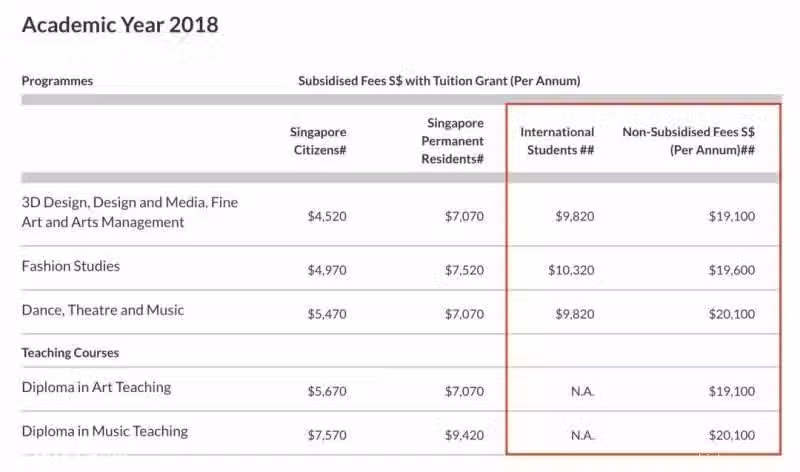
Task: Click the Singapore Permanent Residents# header
Action: 453,141
